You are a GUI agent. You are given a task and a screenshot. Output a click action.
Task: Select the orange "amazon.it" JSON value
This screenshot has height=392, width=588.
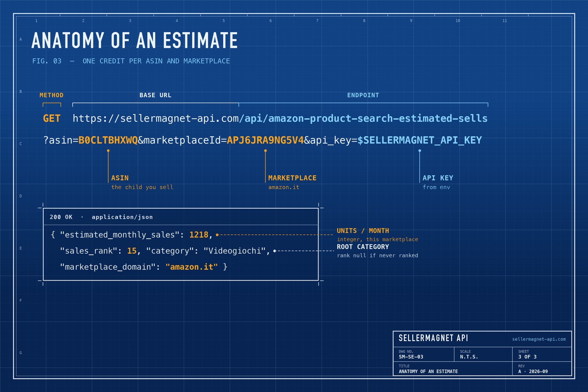[x=191, y=267]
